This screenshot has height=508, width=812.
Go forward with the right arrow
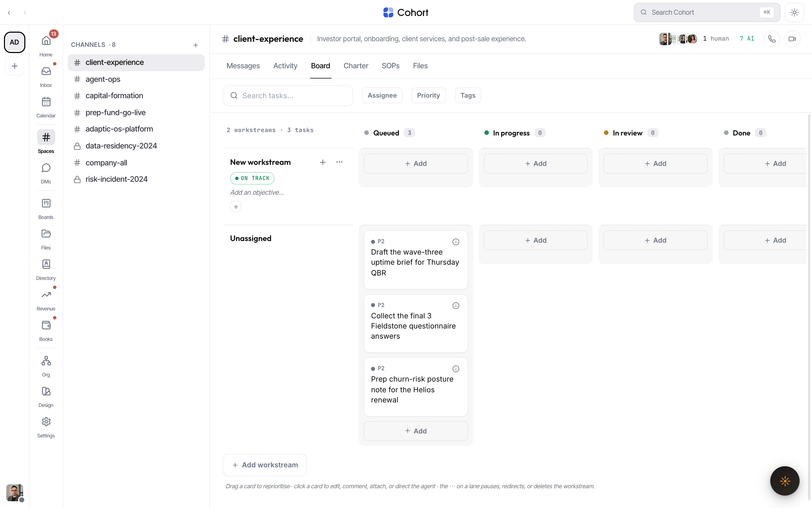coord(25,13)
